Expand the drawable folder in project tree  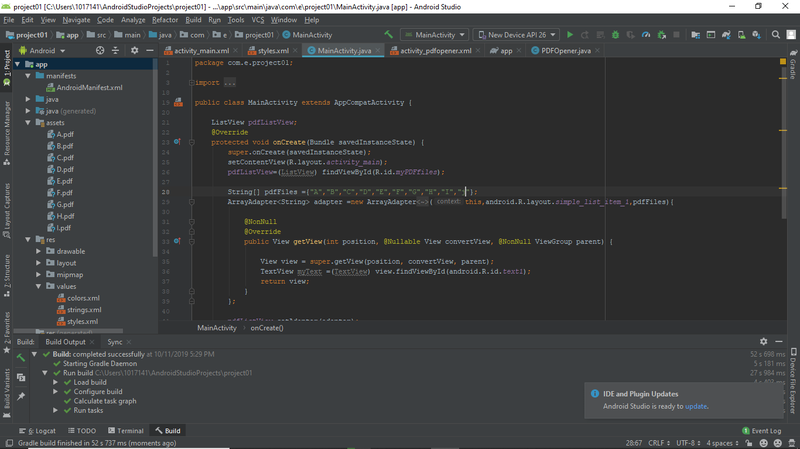(39, 252)
